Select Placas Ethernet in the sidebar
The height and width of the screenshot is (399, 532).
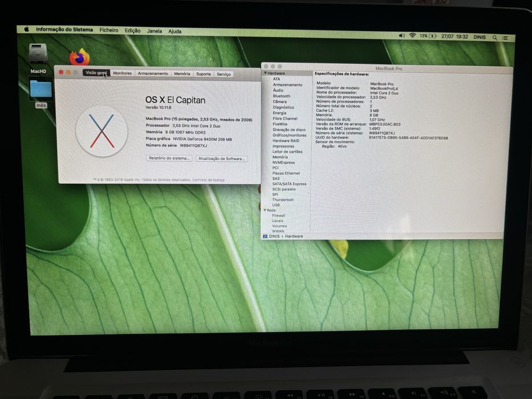point(286,173)
